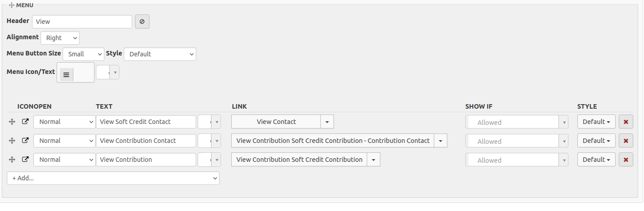The image size is (644, 211).
Task: Click drag handle for View Soft Credit Contact row
Action: tap(12, 122)
